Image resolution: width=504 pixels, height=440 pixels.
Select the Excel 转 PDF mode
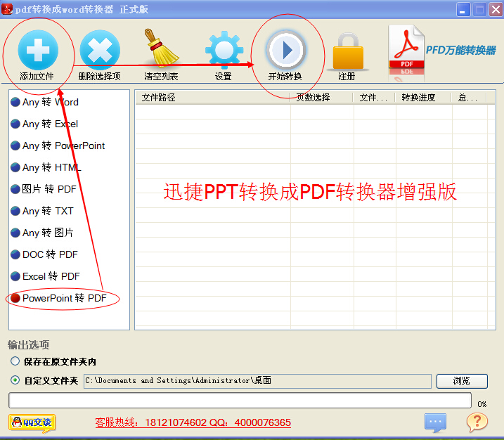(x=45, y=276)
